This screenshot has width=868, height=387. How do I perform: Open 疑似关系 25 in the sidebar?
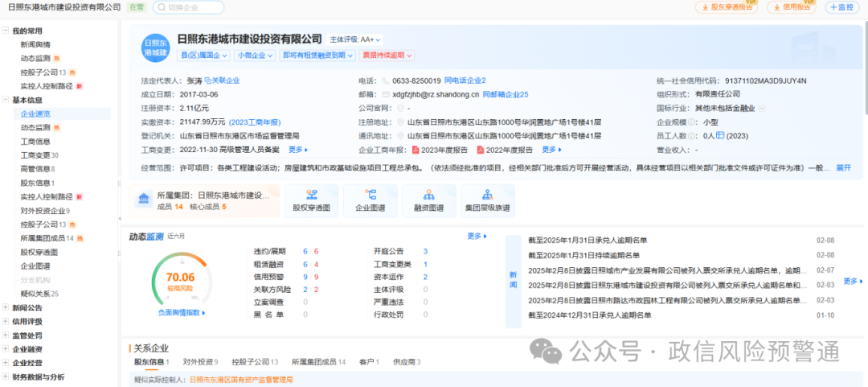(39, 294)
